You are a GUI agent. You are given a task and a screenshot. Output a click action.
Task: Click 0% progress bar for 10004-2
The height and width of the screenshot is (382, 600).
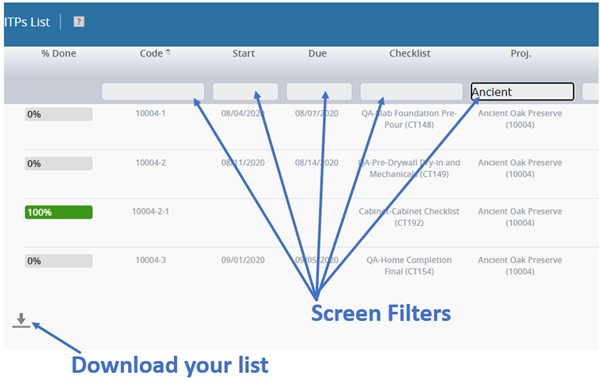pos(59,163)
